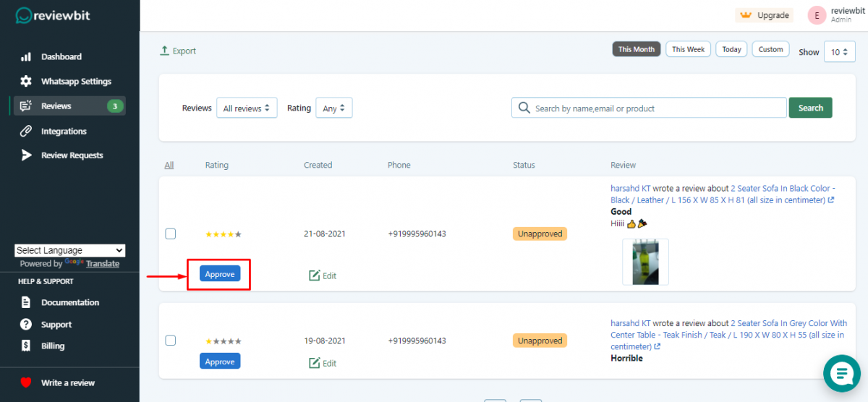This screenshot has height=402, width=868.
Task: Open the Rating Any dropdown
Action: click(x=334, y=108)
